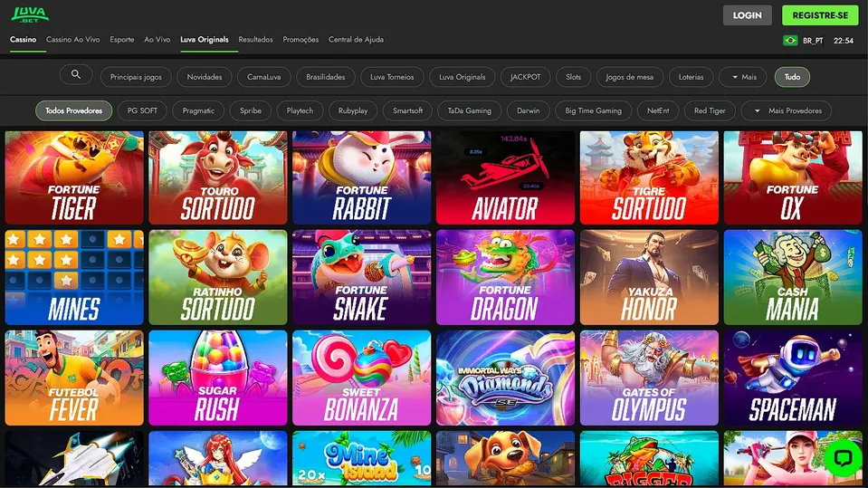Open the Sugar Rush game

coord(218,378)
